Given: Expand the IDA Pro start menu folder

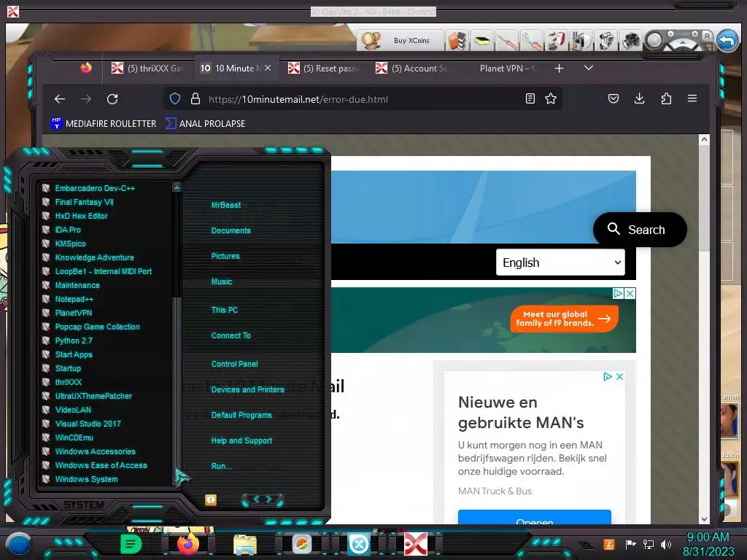Looking at the screenshot, I should click(x=68, y=230).
